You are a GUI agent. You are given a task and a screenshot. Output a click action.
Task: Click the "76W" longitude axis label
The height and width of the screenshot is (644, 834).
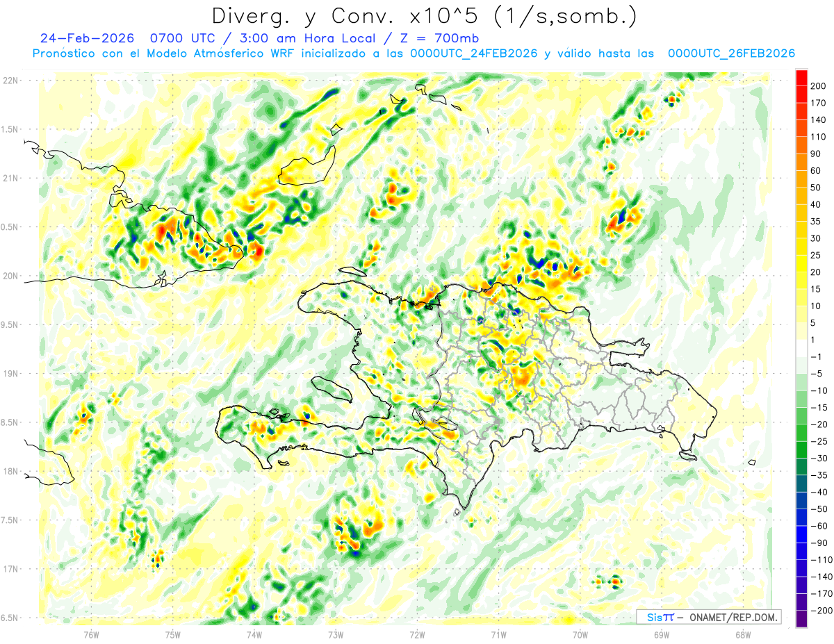91,634
